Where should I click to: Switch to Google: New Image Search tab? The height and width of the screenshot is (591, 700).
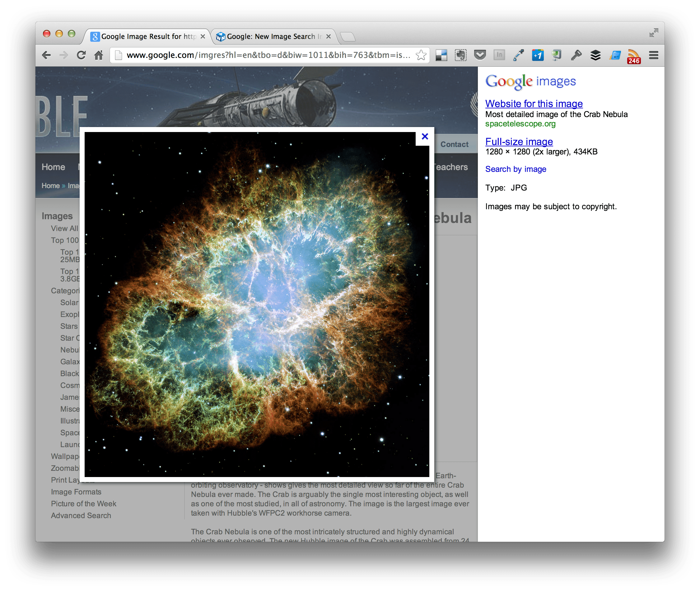tap(270, 36)
